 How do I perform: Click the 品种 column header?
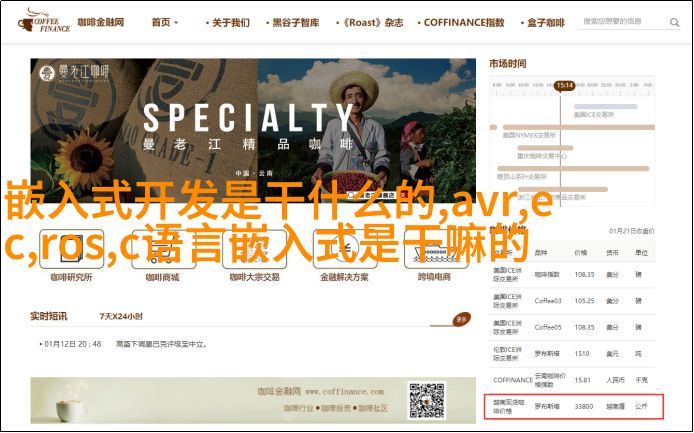coord(541,253)
